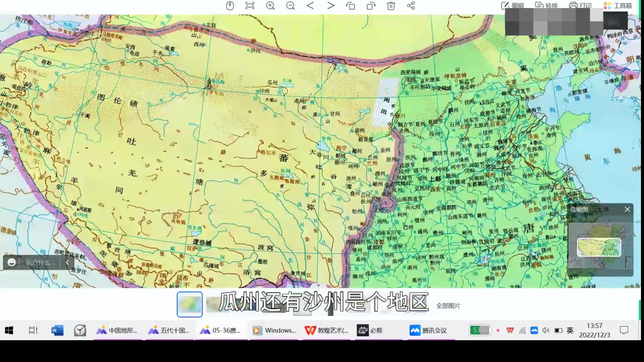Click the 打印 print button
This screenshot has height=362, width=644.
click(580, 5)
